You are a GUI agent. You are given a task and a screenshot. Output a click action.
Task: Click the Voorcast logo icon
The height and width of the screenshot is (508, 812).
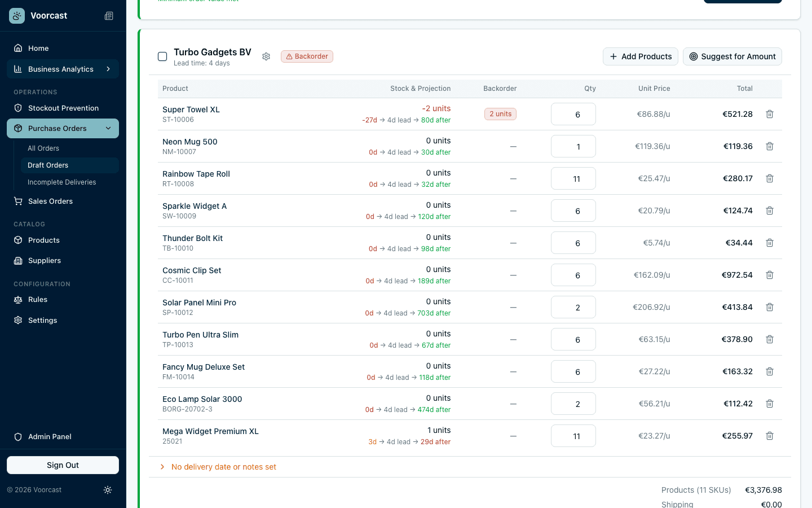point(16,16)
